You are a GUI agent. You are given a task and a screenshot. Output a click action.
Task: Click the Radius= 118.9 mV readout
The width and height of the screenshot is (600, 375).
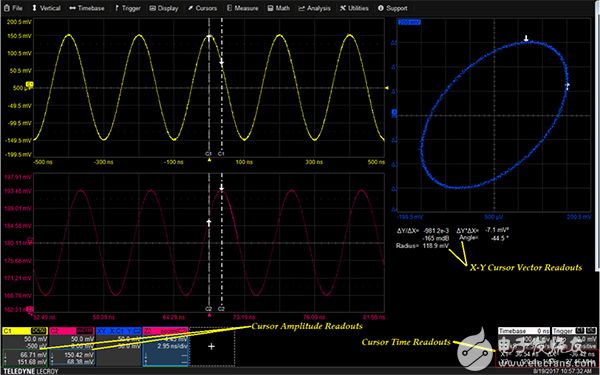click(422, 246)
